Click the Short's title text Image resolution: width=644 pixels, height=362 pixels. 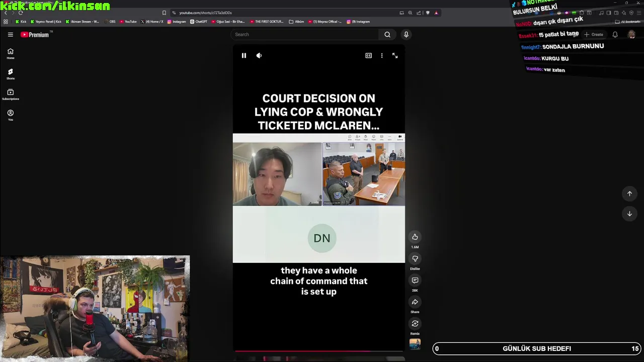click(318, 112)
